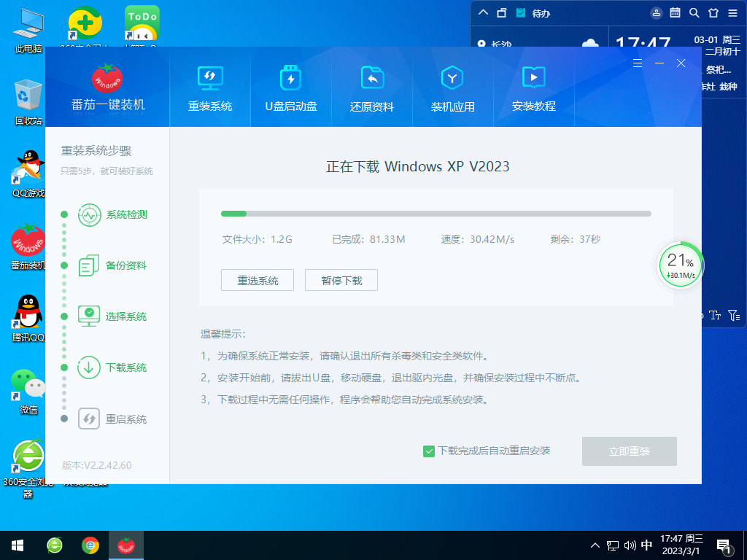This screenshot has width=747, height=560.
Task: Pause download with 暂停下载 button
Action: coord(341,280)
